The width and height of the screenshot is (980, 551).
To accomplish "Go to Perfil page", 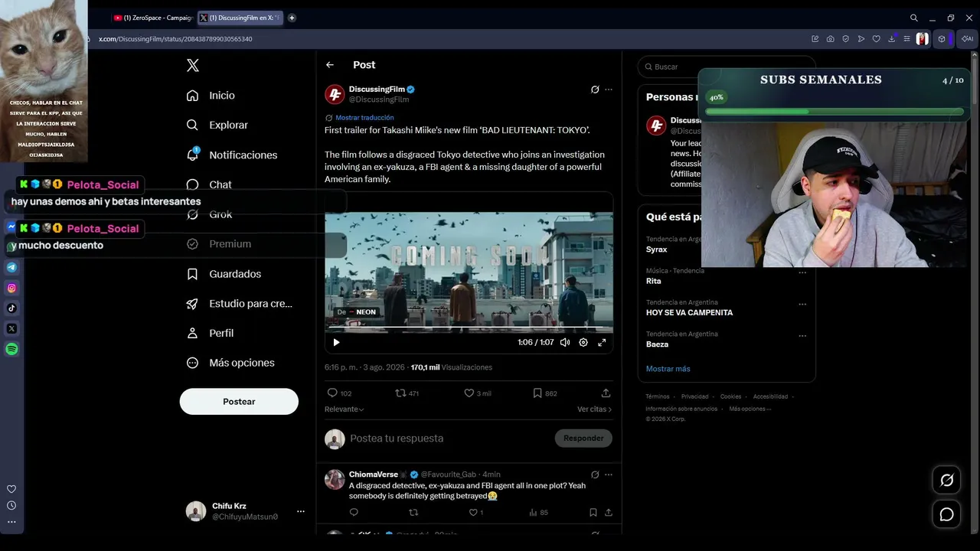I will coord(210,334).
